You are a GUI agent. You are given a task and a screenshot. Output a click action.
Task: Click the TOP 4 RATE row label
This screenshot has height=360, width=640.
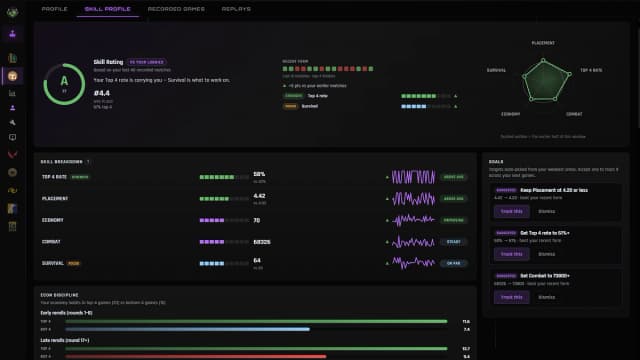click(54, 177)
